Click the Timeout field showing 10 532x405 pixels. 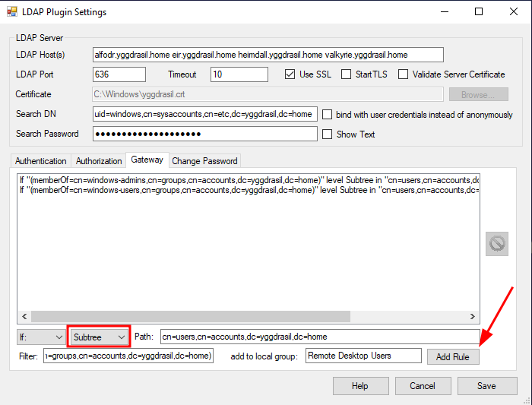click(239, 74)
